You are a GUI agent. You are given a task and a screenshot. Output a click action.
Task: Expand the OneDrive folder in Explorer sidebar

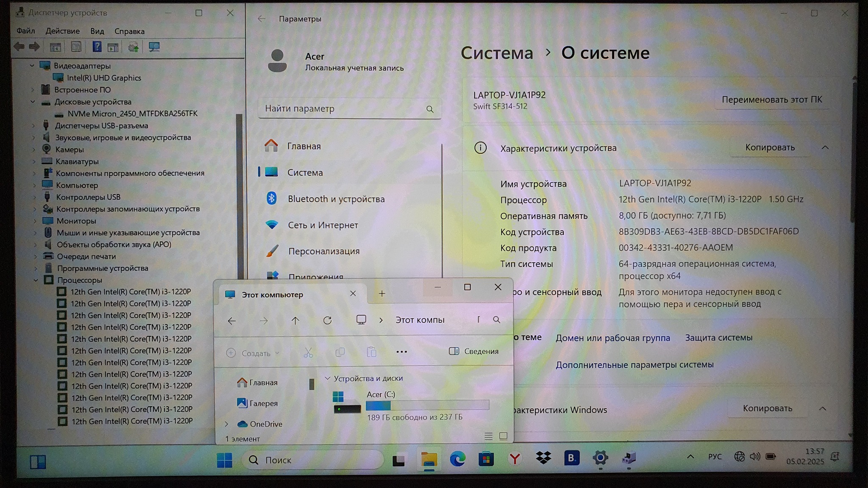click(227, 424)
